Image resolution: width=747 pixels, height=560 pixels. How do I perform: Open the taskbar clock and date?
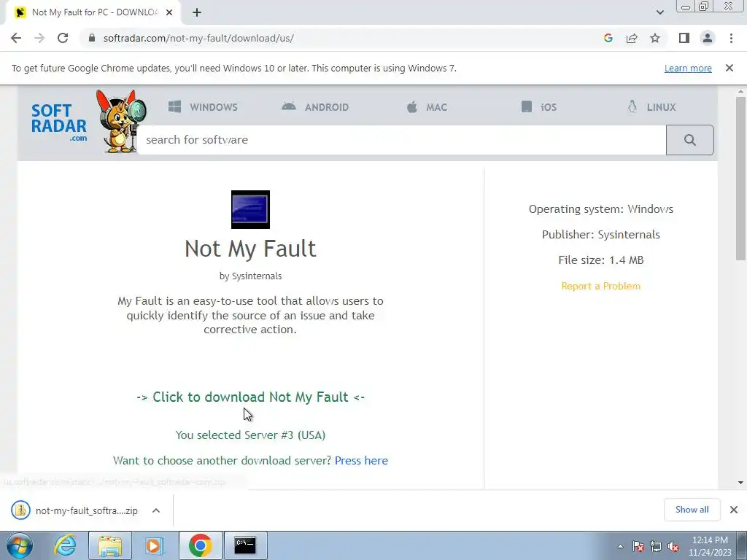[710, 546]
